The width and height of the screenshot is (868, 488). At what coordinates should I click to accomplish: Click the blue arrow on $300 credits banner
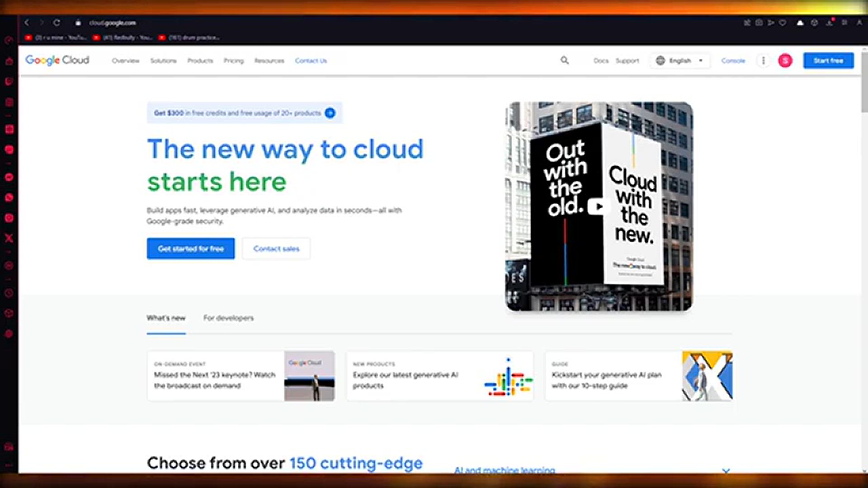click(x=330, y=113)
